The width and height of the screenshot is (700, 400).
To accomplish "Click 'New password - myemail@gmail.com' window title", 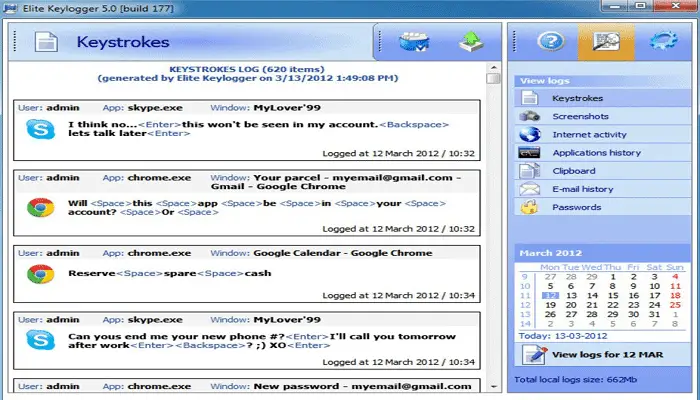I will (362, 386).
